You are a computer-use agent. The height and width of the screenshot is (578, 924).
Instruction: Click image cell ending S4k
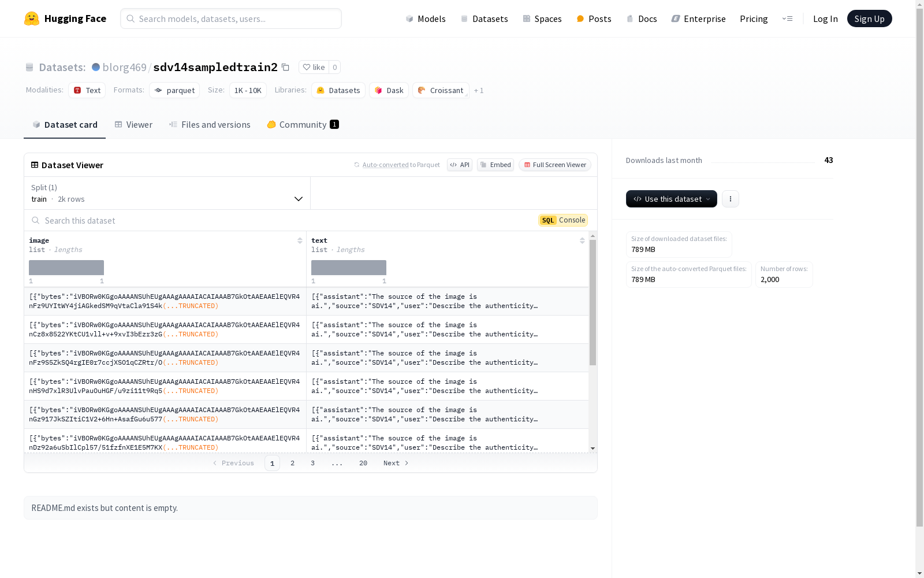tap(165, 301)
